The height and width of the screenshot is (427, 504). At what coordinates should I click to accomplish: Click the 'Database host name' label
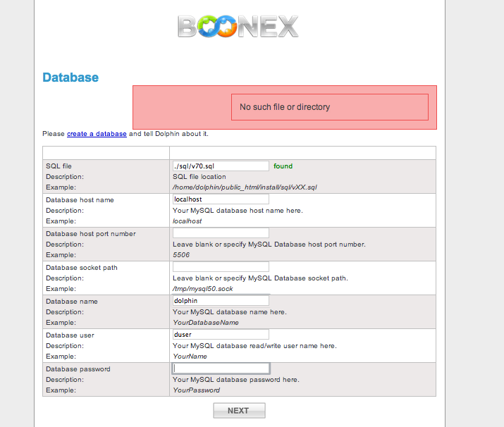tap(80, 200)
